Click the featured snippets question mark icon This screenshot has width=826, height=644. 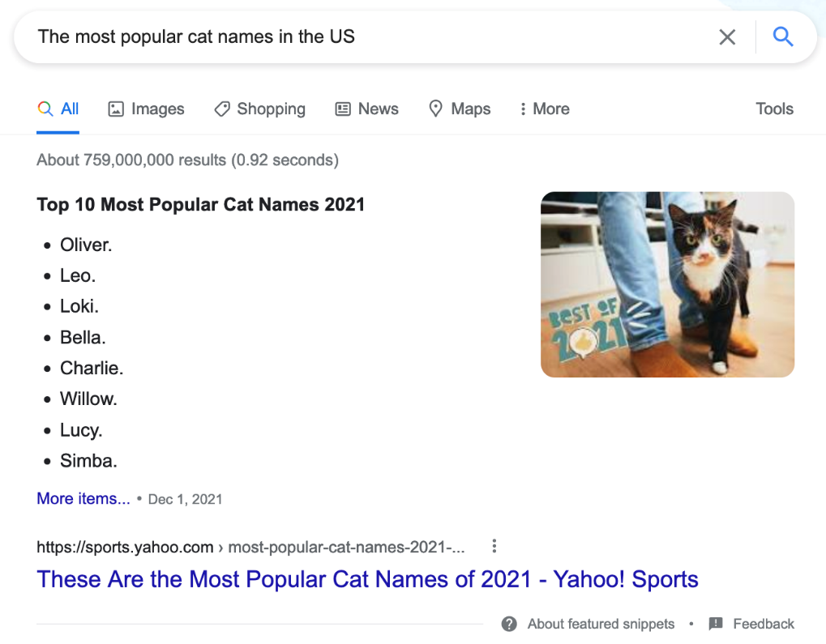[509, 624]
